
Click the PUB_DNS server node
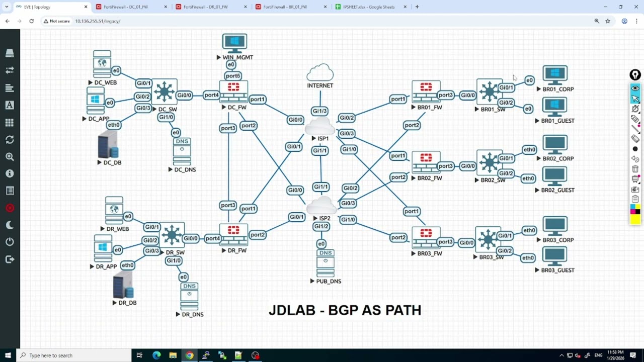(x=326, y=263)
